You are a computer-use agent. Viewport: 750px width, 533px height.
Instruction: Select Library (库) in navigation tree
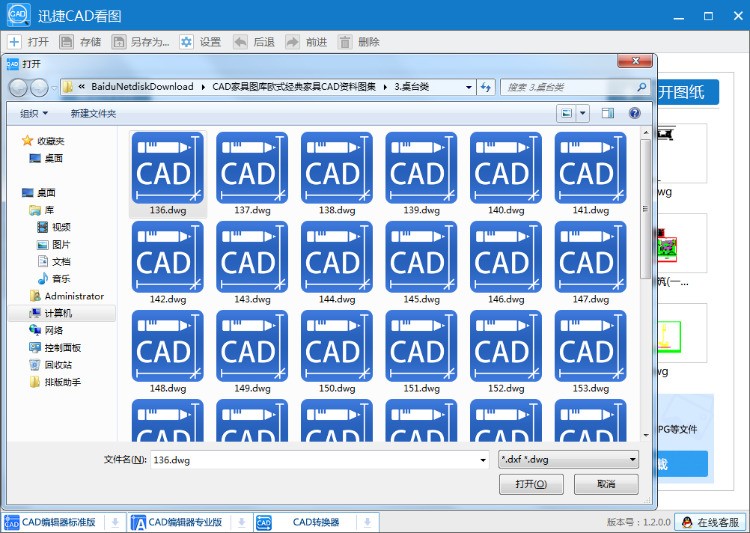[42, 210]
